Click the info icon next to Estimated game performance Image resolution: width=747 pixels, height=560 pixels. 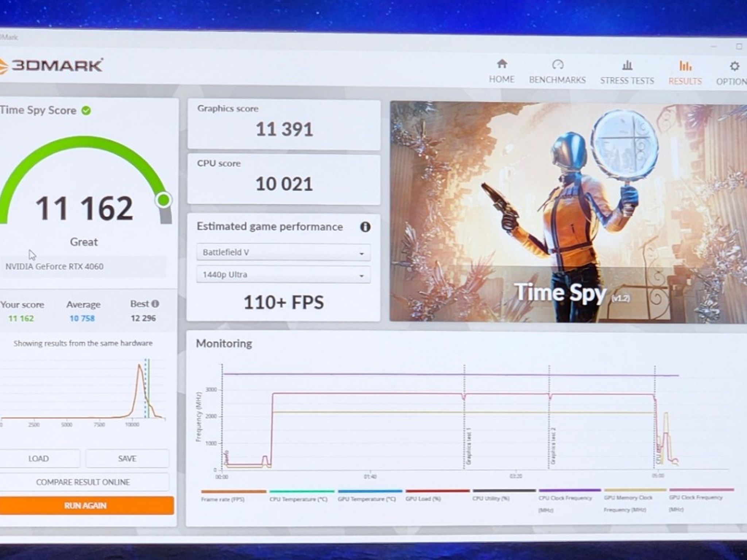coord(365,227)
